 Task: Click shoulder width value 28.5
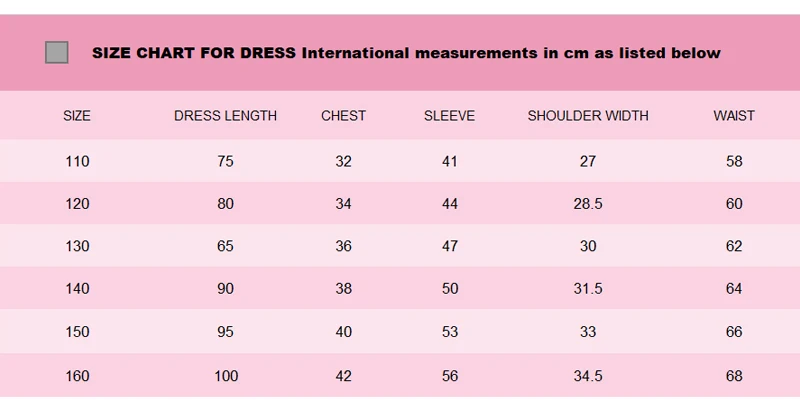pos(588,204)
